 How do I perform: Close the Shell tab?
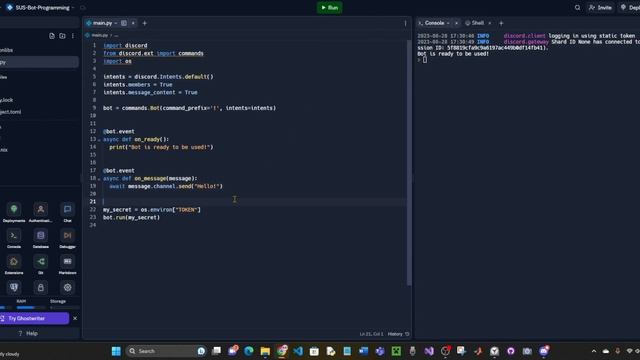[490, 23]
